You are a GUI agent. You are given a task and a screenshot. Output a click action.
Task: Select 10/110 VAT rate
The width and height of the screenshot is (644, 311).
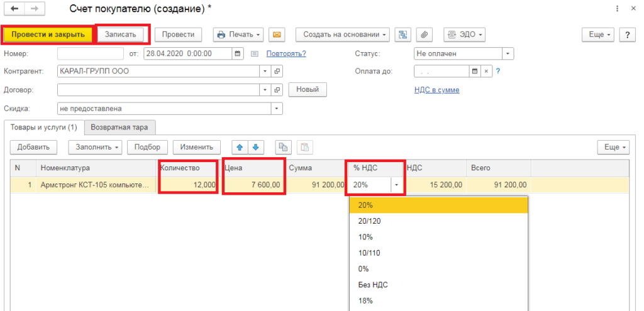(438, 253)
